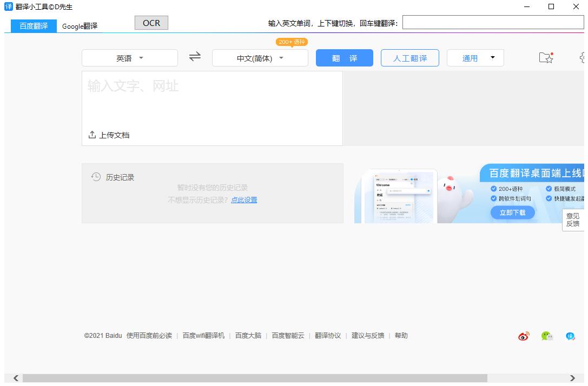Image resolution: width=588 pixels, height=386 pixels.
Task: Click the Weibo share icon
Action: 524,336
